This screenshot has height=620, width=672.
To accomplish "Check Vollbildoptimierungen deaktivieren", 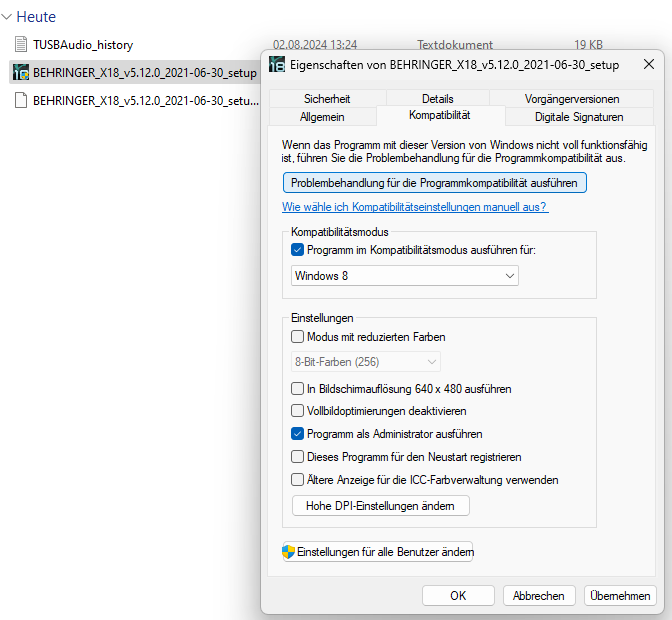I will pos(297,411).
